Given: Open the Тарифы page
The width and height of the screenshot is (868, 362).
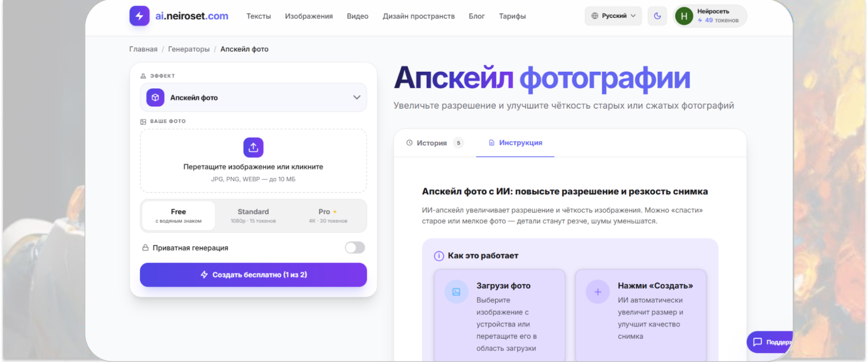Looking at the screenshot, I should pyautogui.click(x=512, y=16).
